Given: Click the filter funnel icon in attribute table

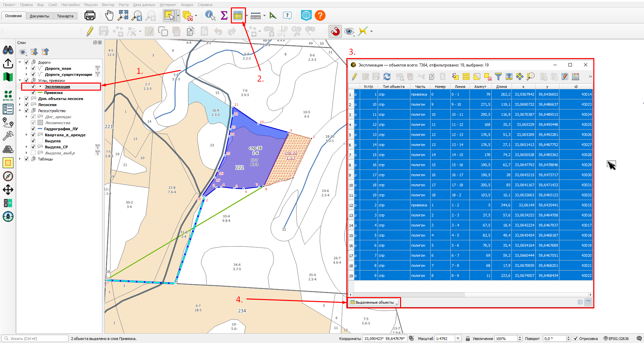Looking at the screenshot, I should (498, 77).
